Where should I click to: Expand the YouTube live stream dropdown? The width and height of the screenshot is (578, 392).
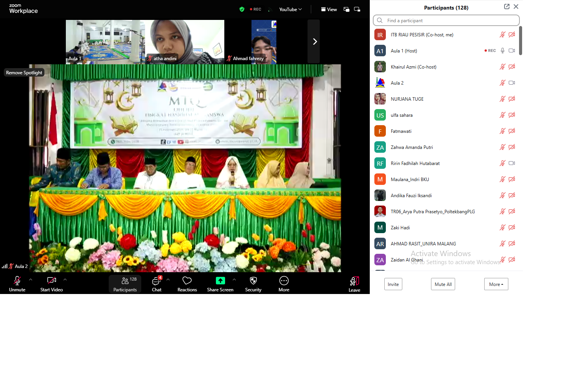click(290, 9)
